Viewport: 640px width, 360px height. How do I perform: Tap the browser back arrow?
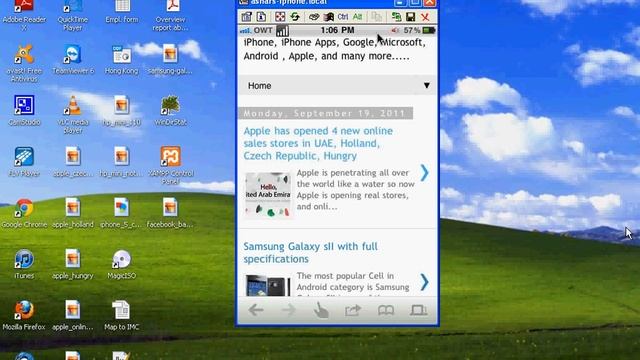(256, 311)
